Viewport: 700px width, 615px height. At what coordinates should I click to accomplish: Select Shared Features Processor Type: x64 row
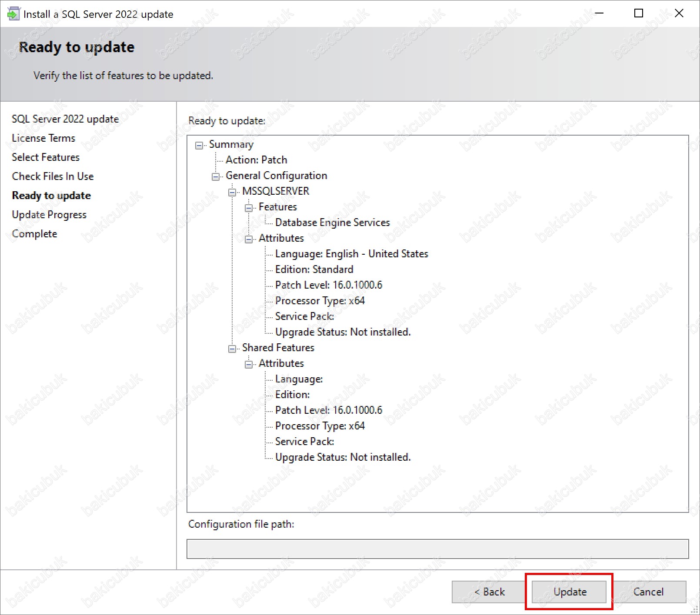320,426
